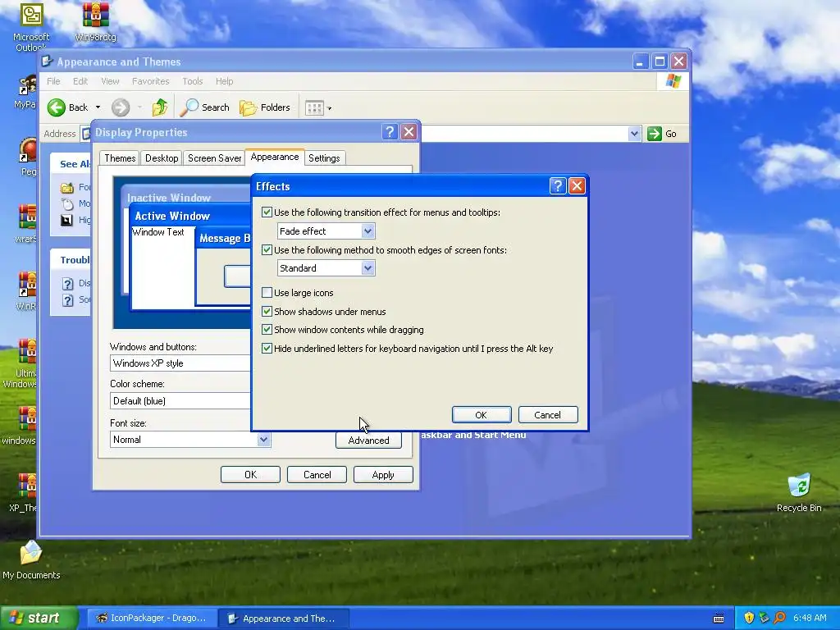Image resolution: width=840 pixels, height=630 pixels.
Task: Open the Tools menu
Action: pos(192,81)
